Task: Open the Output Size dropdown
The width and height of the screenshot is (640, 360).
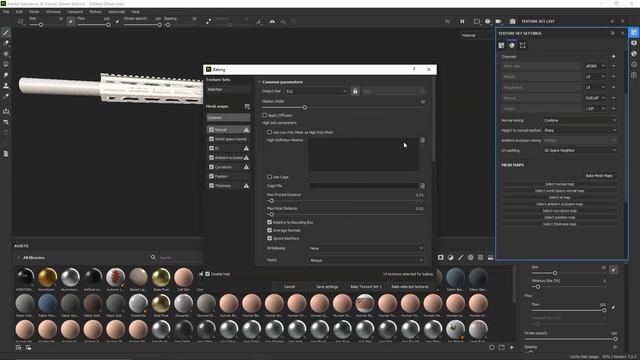Action: 316,91
